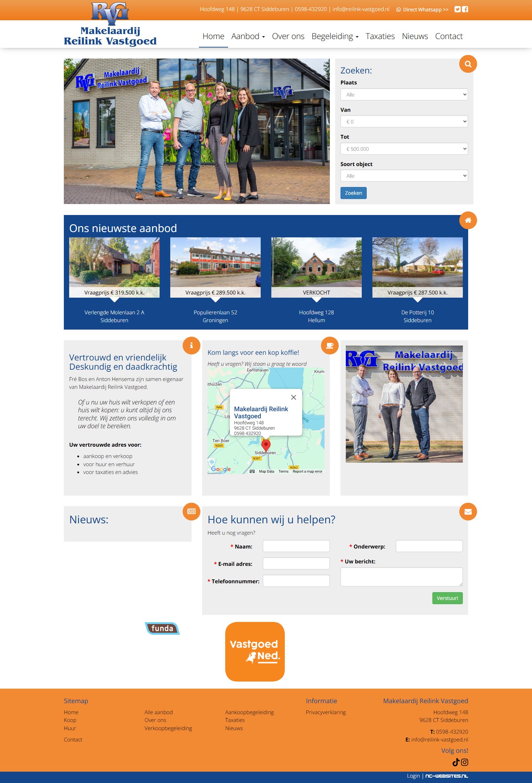Open the Privacyverklaring footer link
The width and height of the screenshot is (532, 783).
click(x=326, y=712)
